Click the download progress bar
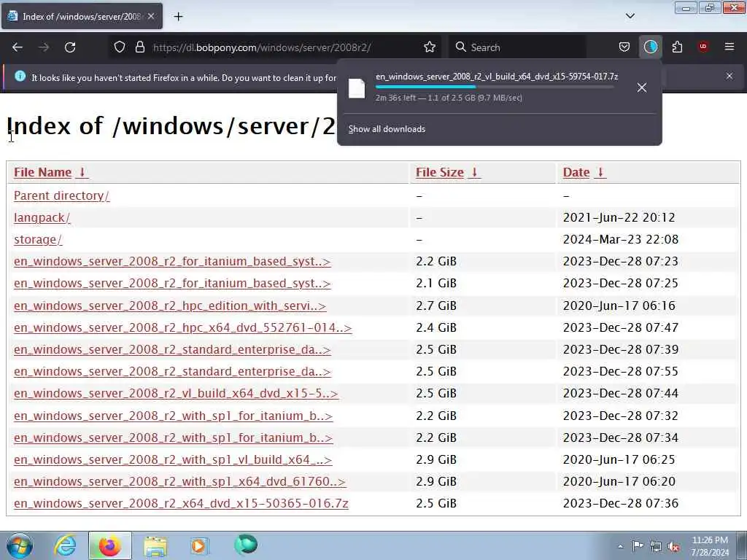Viewport: 747px width, 560px height. pyautogui.click(x=495, y=87)
